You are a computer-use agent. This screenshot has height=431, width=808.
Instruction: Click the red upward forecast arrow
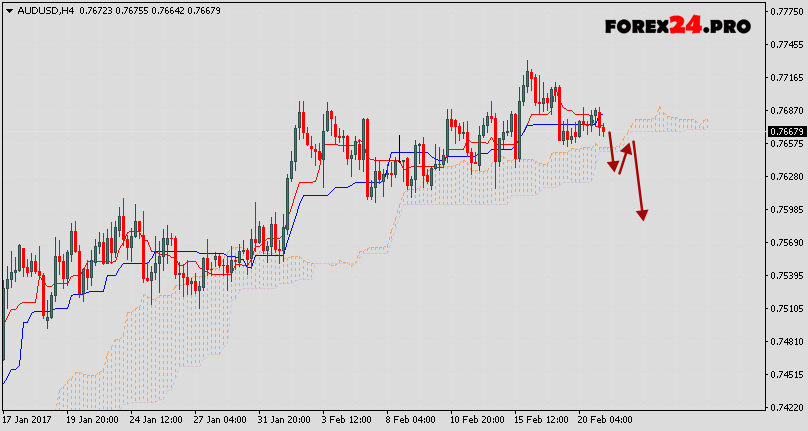tap(625, 157)
